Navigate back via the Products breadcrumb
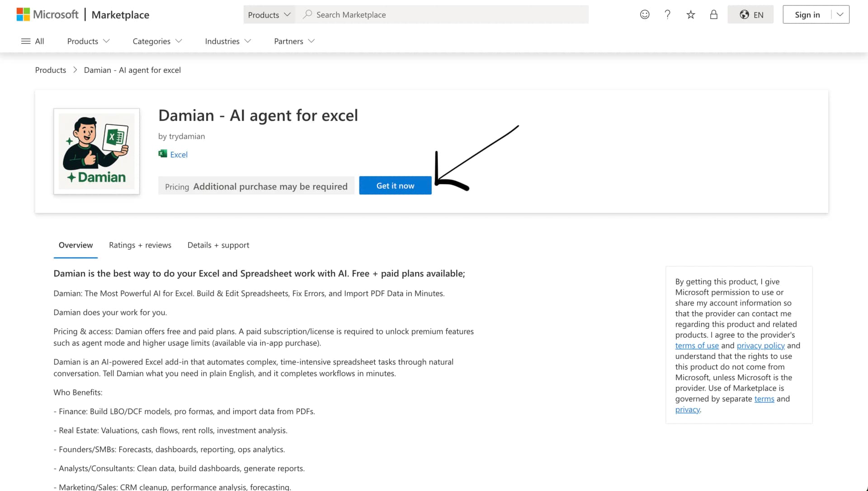The height and width of the screenshot is (491, 868). [x=50, y=70]
